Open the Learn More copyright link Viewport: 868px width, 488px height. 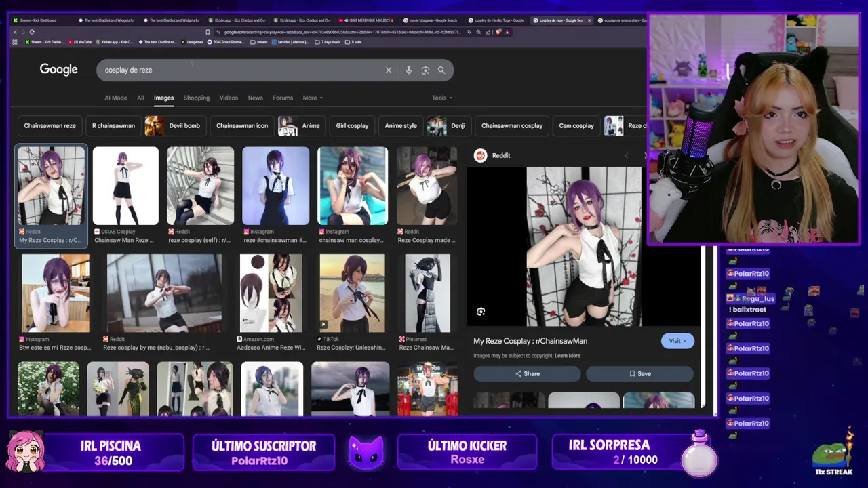pyautogui.click(x=568, y=356)
